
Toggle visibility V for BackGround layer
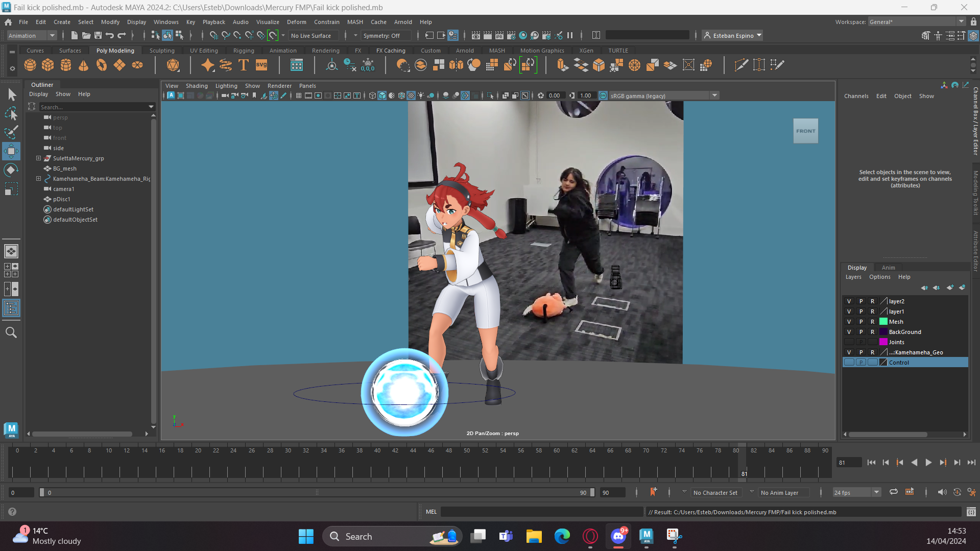click(849, 332)
